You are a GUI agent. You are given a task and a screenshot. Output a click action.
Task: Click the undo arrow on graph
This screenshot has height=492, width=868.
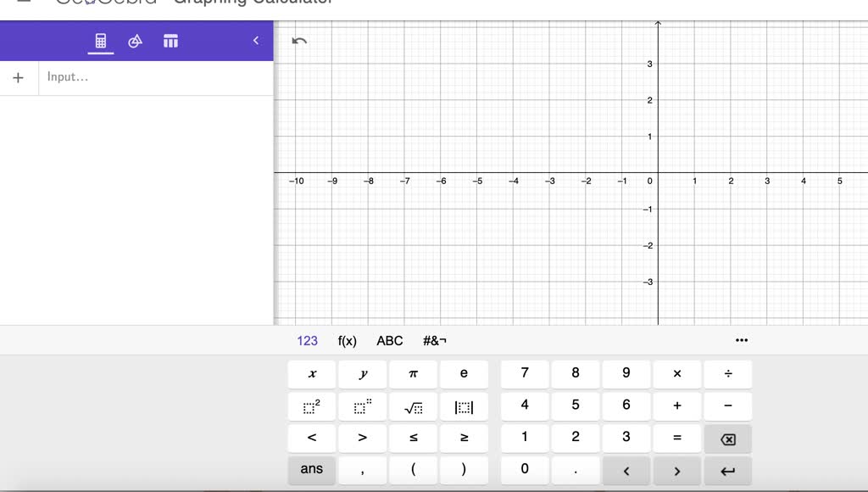pos(299,41)
